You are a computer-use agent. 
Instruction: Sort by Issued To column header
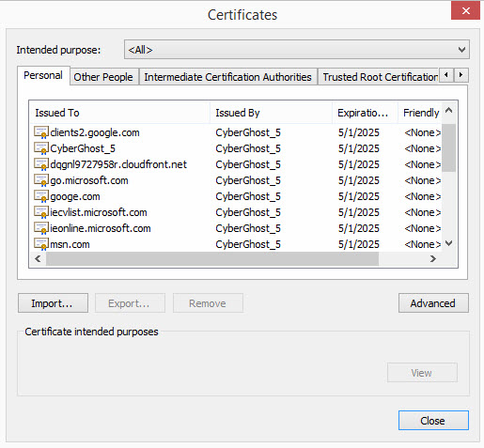point(119,113)
